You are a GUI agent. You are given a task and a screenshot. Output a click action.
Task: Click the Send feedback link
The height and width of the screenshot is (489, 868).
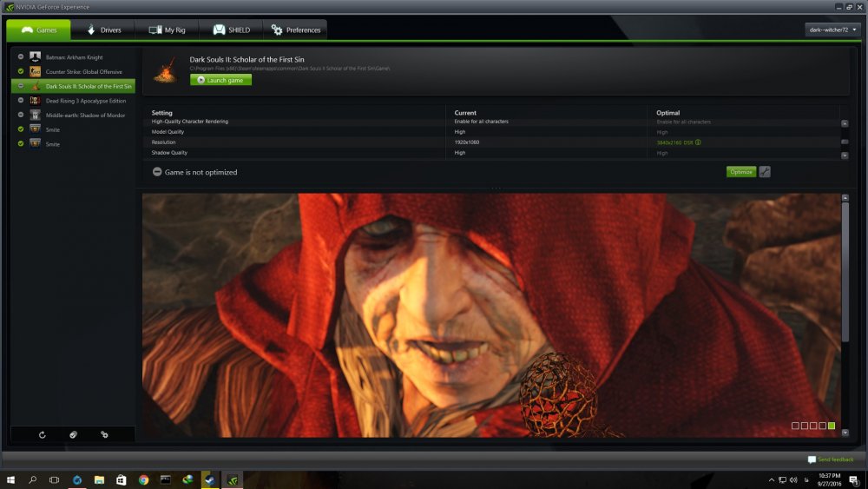835,459
